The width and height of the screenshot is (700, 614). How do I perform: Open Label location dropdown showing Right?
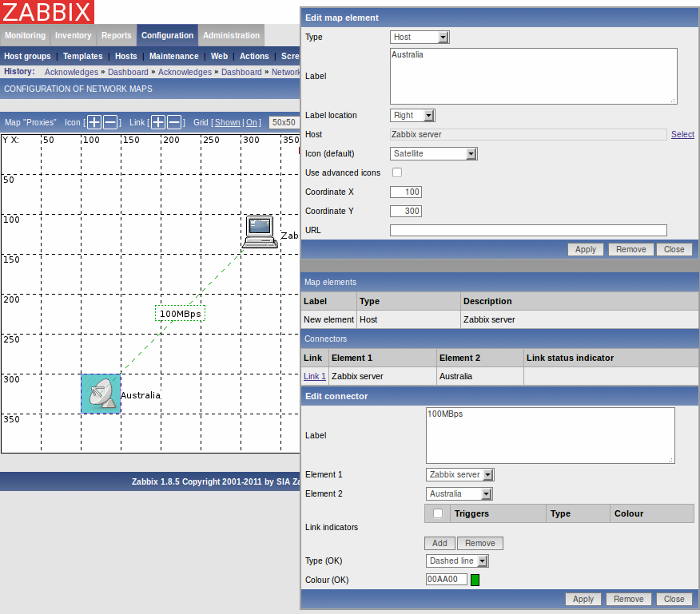coord(412,115)
